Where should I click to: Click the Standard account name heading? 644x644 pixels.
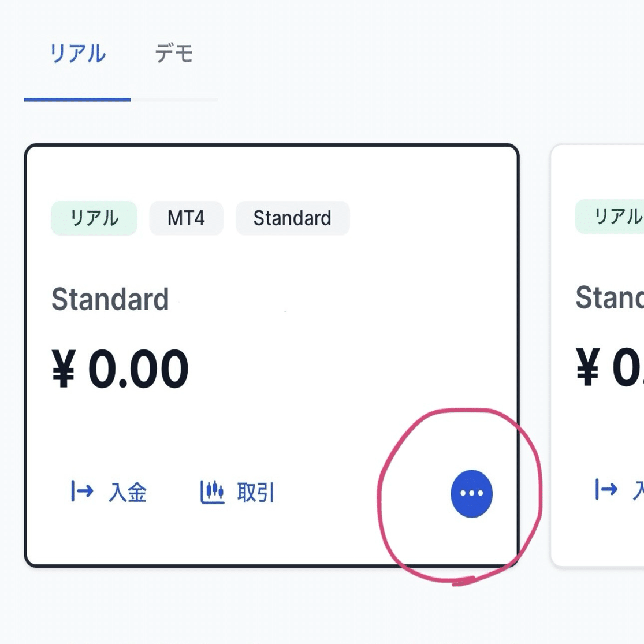[110, 300]
